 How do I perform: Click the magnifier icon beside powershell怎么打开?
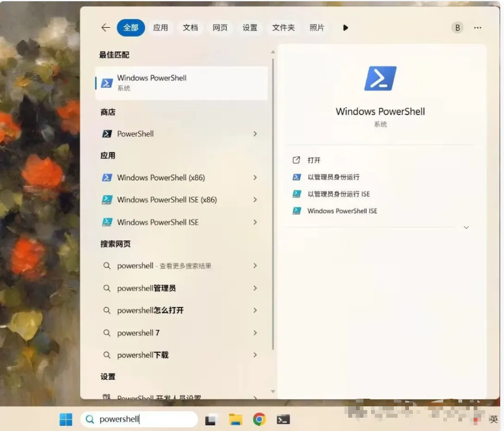coord(107,311)
